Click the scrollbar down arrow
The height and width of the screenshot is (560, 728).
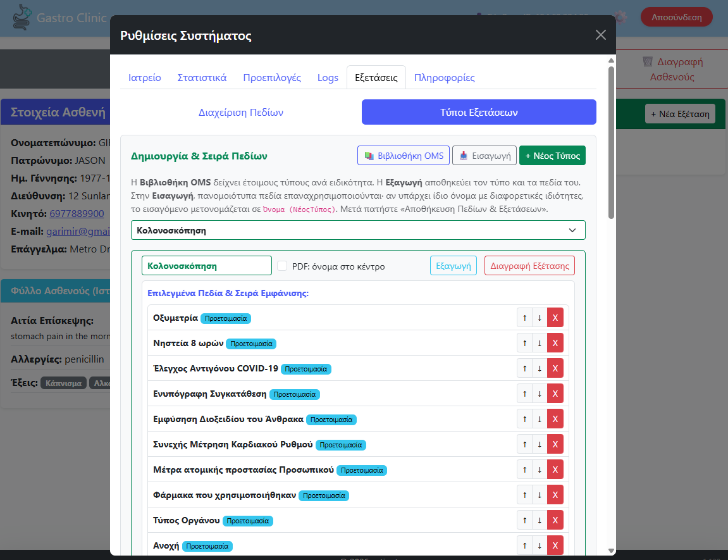coord(611,551)
